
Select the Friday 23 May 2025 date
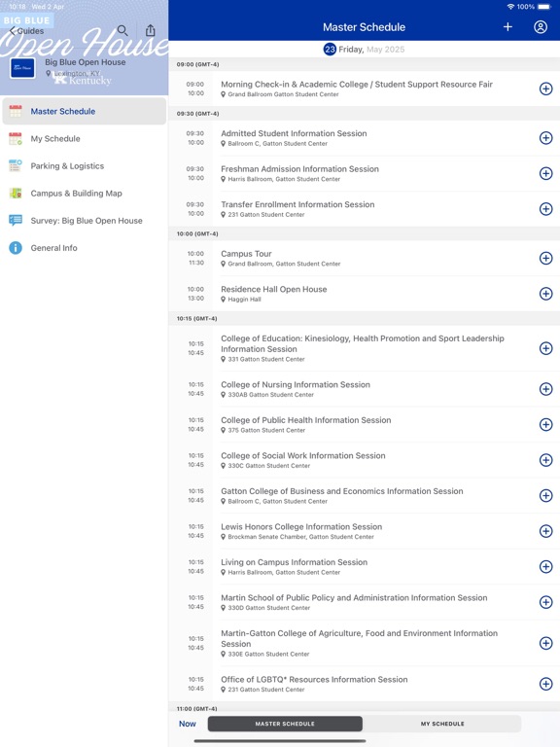pyautogui.click(x=364, y=49)
